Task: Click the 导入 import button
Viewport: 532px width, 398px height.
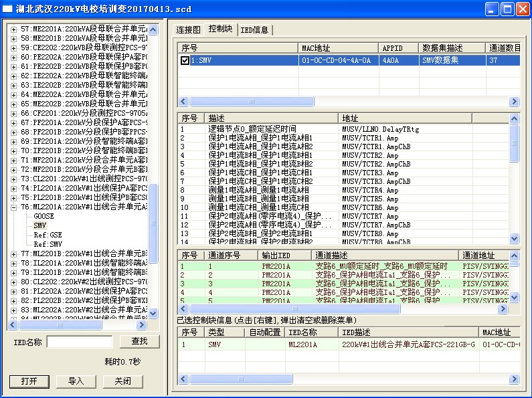Action: (x=76, y=381)
